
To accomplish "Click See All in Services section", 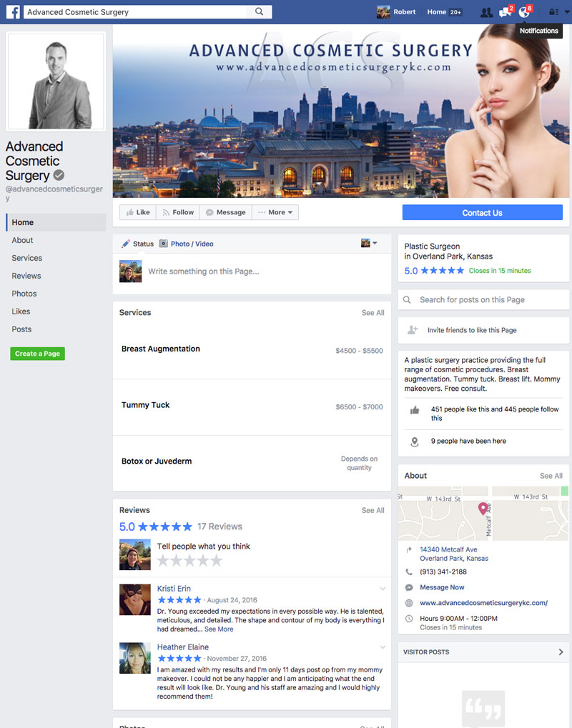I will pos(373,313).
